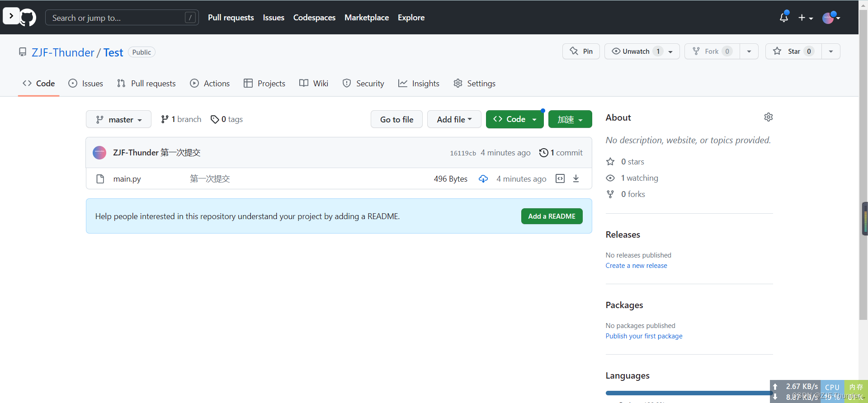Open commit hash 16119cb
868x403 pixels.
tap(463, 153)
